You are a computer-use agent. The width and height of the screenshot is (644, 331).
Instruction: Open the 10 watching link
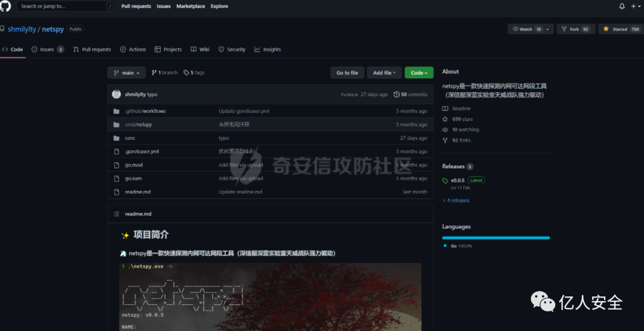click(x=460, y=130)
